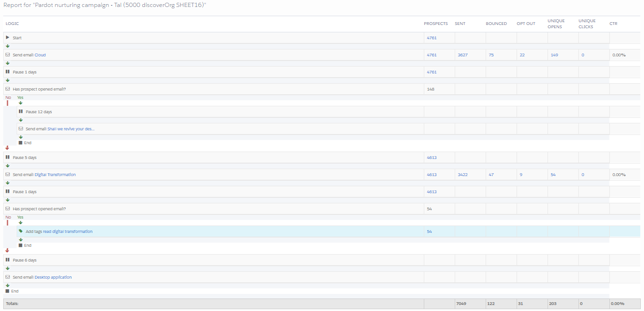Open the Desktop application email link

tap(53, 277)
